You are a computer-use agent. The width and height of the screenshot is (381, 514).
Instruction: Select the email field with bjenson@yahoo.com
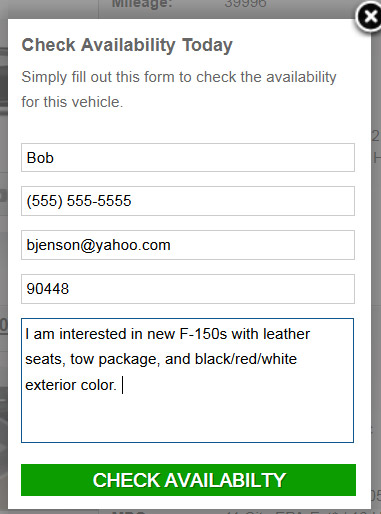point(188,245)
